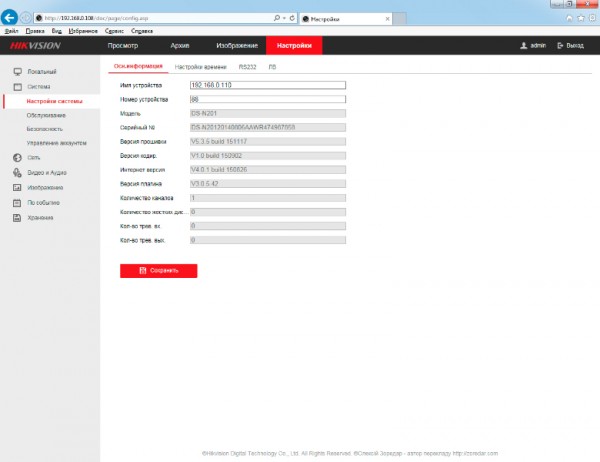Image resolution: width=600 pixels, height=462 pixels.
Task: Click Версия плагина V3.0.5.42 field
Action: (x=268, y=184)
